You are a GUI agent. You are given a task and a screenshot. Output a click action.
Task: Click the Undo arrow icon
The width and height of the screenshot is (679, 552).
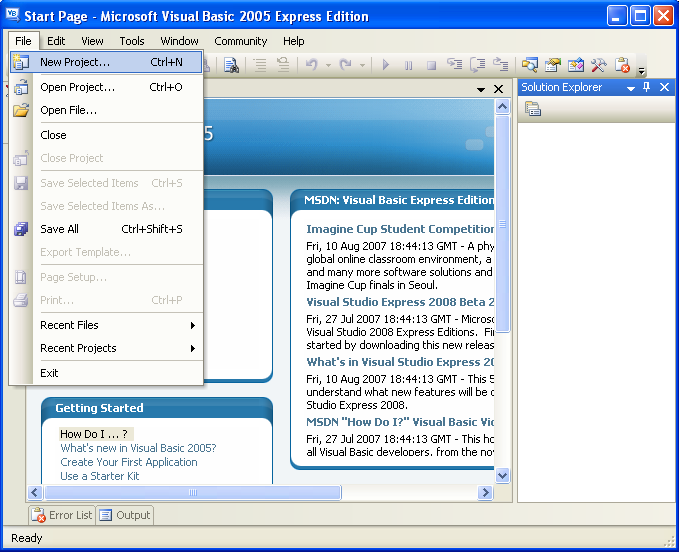click(312, 65)
